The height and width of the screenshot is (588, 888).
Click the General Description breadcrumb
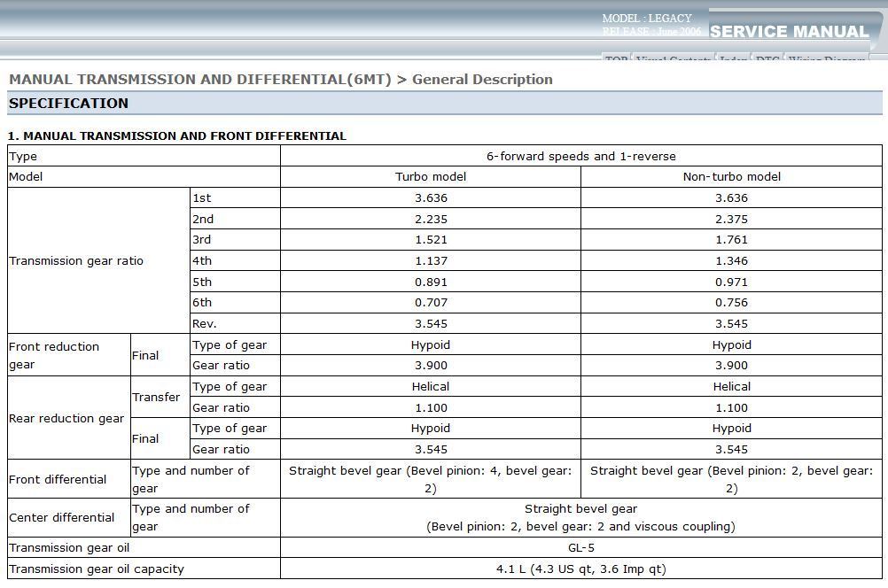tap(482, 80)
